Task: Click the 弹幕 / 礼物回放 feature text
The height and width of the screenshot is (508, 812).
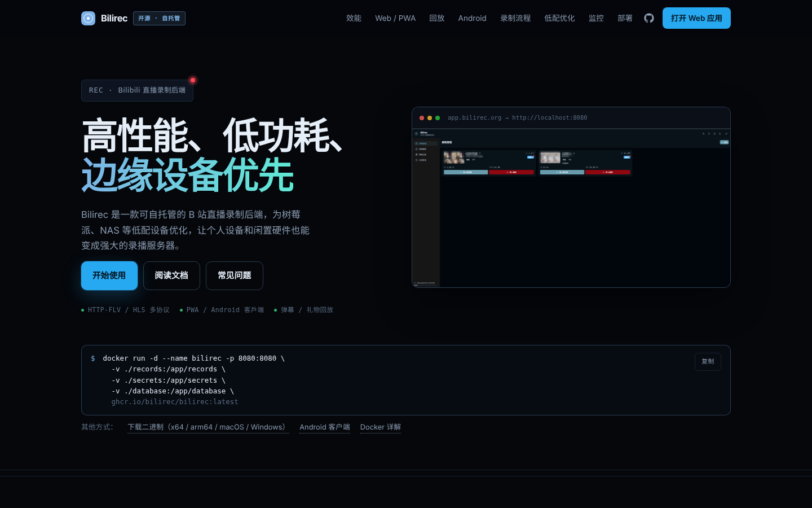Action: tap(307, 310)
